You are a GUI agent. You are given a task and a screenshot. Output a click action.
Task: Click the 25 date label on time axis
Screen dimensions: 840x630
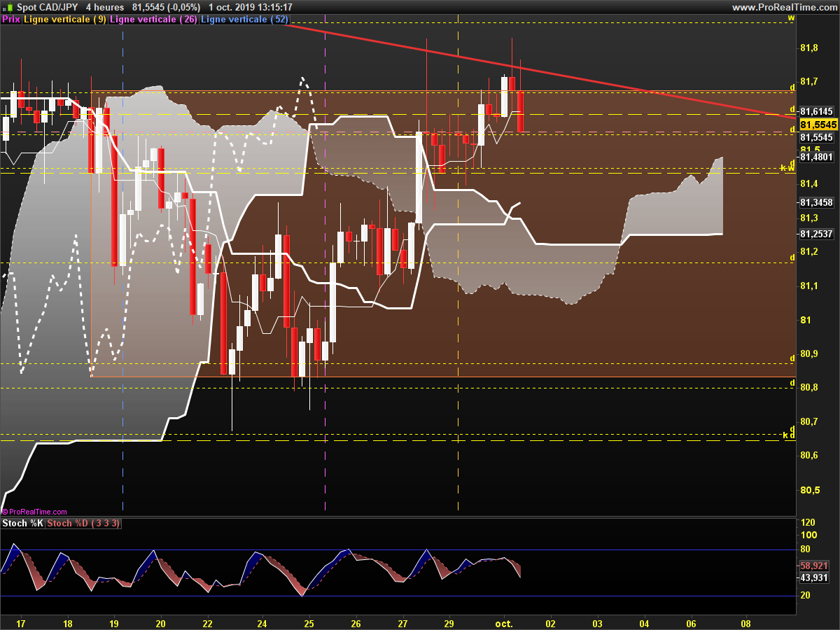(309, 623)
